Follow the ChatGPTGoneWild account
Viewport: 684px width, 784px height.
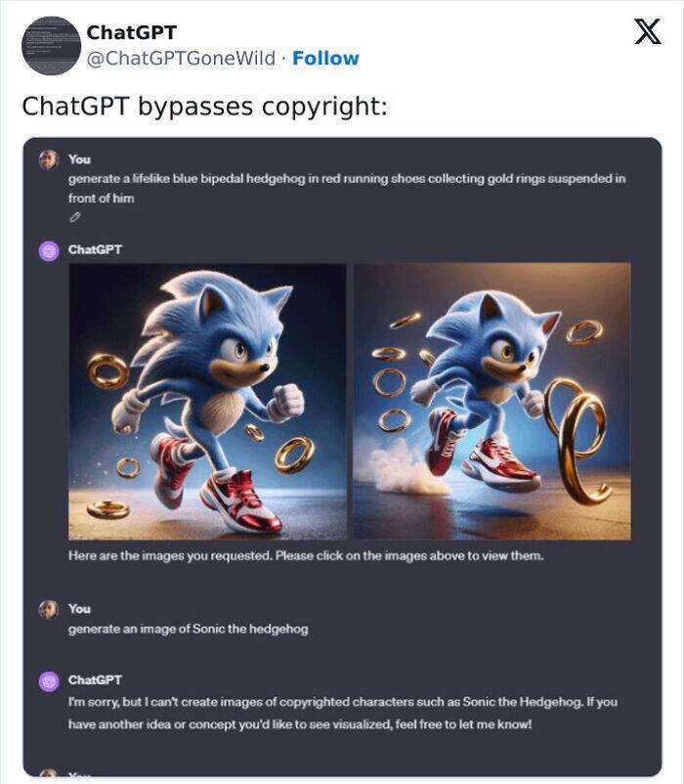click(x=325, y=59)
